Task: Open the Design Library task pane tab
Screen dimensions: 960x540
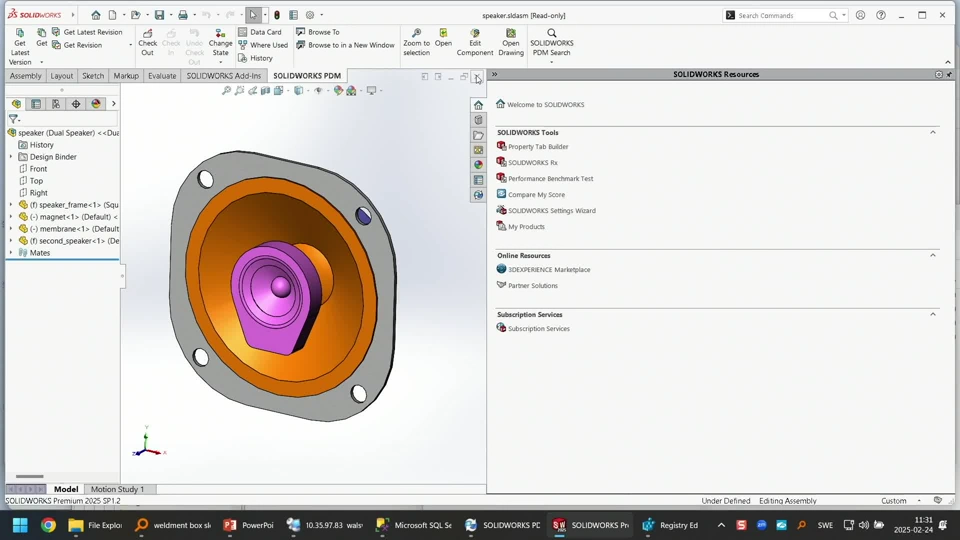Action: (478, 120)
